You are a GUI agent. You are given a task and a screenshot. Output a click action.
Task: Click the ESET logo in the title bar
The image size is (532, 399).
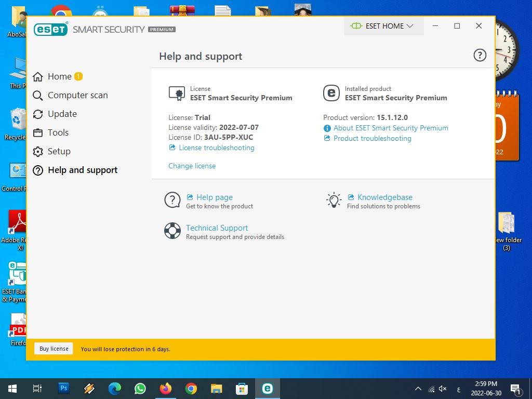tap(51, 29)
